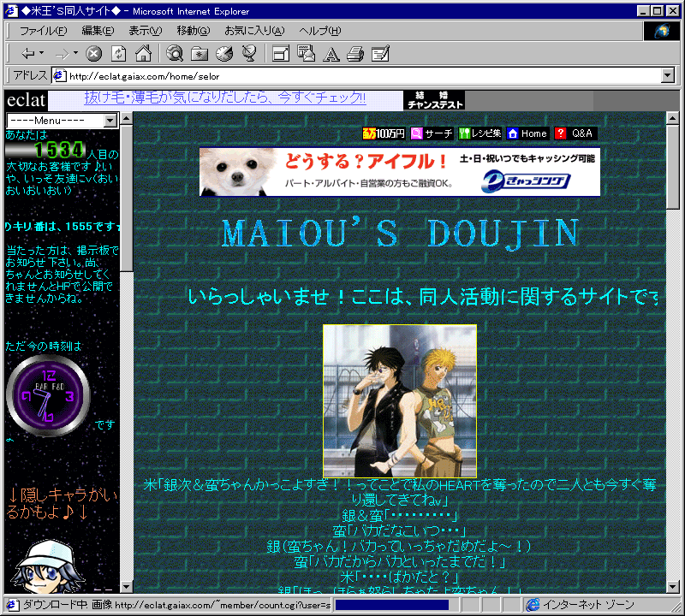685x616 pixels.
Task: Open the お気に入り(A) menu
Action: [254, 31]
